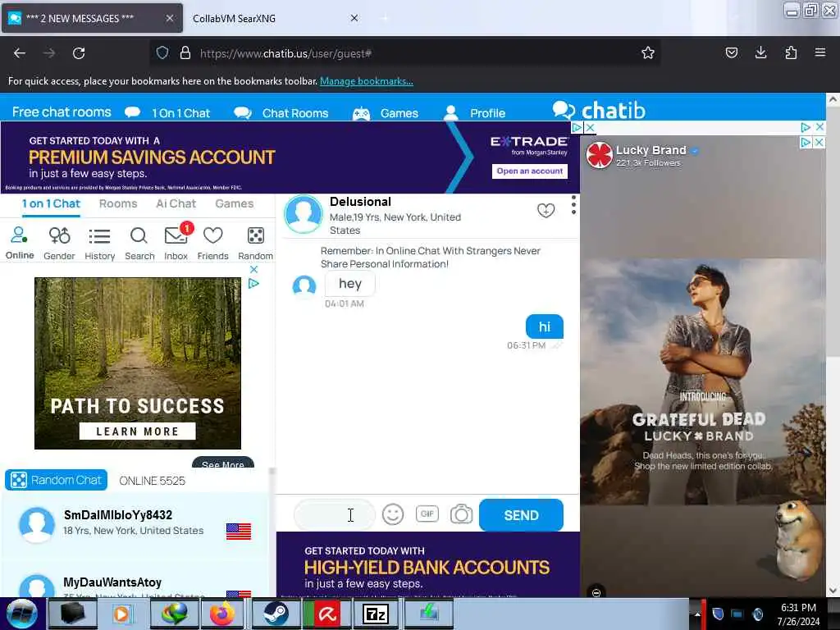Click Open an account E*TRADE button
The image size is (840, 630).
tap(529, 171)
